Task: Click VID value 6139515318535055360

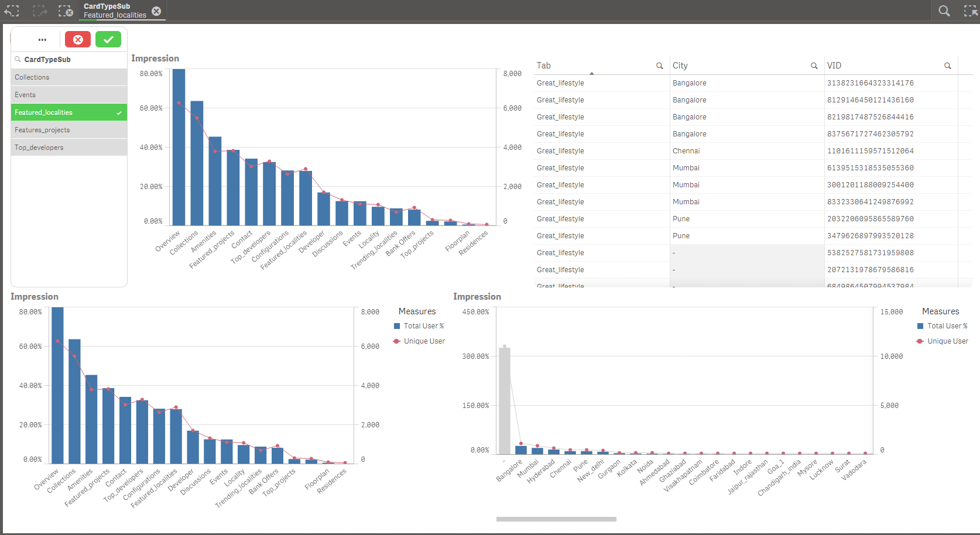Action: pos(871,168)
